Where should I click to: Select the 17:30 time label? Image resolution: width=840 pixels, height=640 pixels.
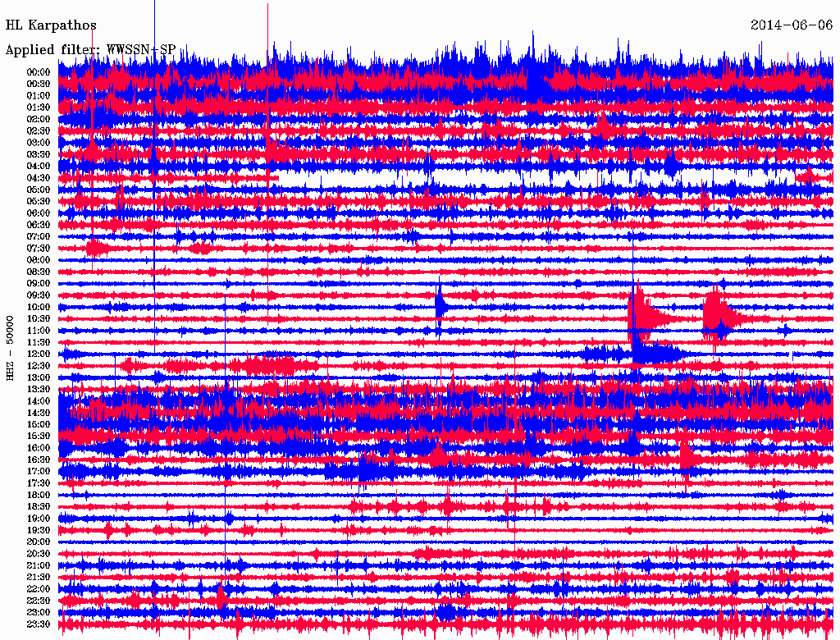(x=39, y=483)
